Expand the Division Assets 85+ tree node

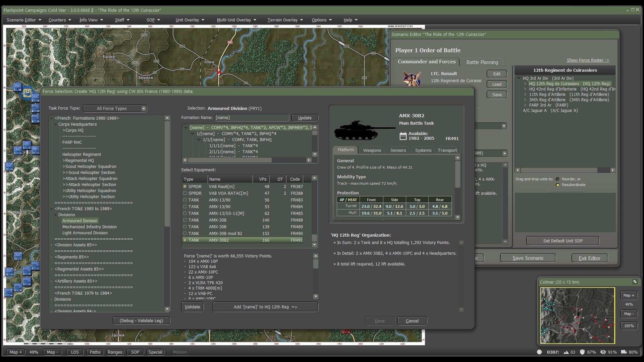click(51, 245)
